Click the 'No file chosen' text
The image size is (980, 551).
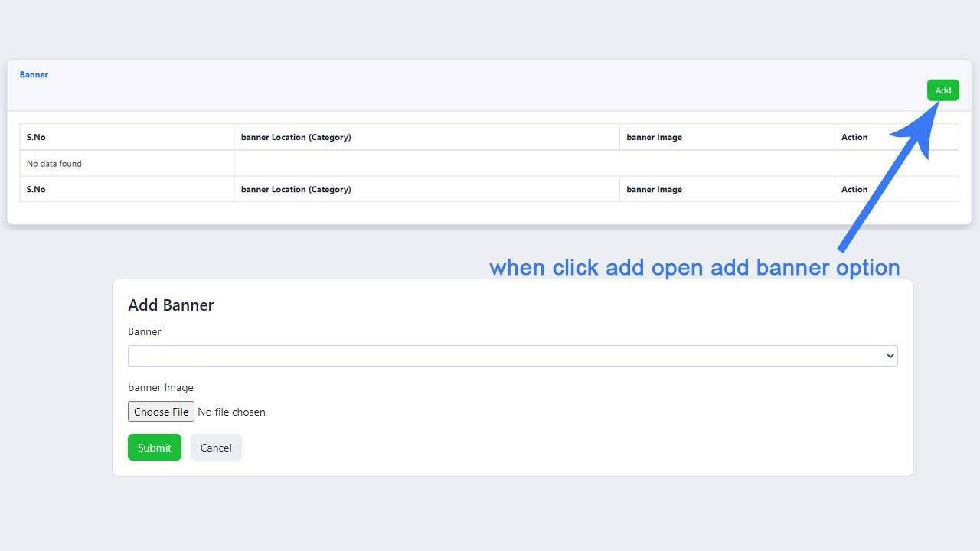coord(231,412)
